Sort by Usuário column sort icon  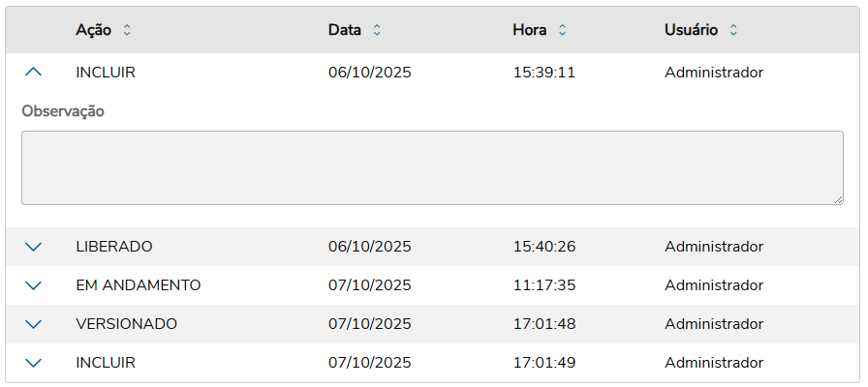click(733, 30)
